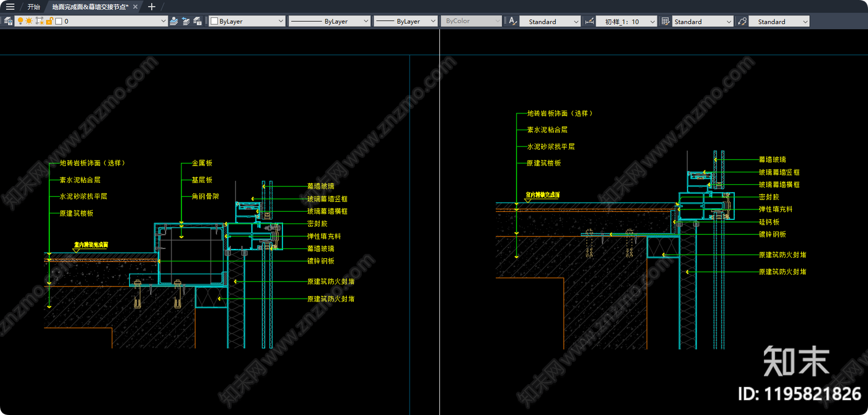Toggle layer 0 lock padlock
This screenshot has width=868, height=415.
point(49,21)
